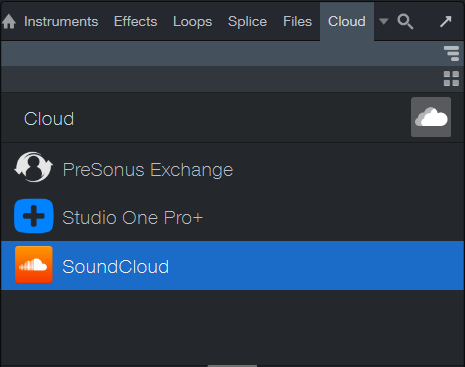Click the bottom panel divider handle
The height and width of the screenshot is (367, 465).
[232, 366]
